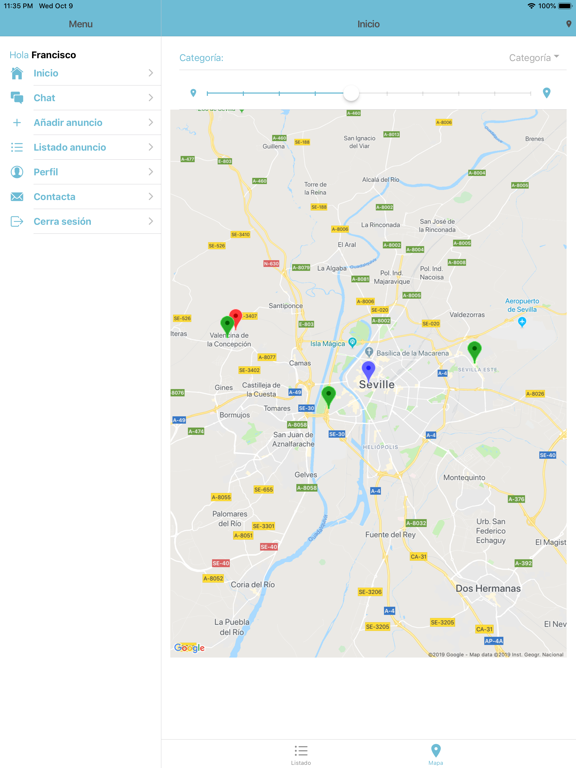Click the Google logo on the map
576x768 pixels.
(189, 648)
